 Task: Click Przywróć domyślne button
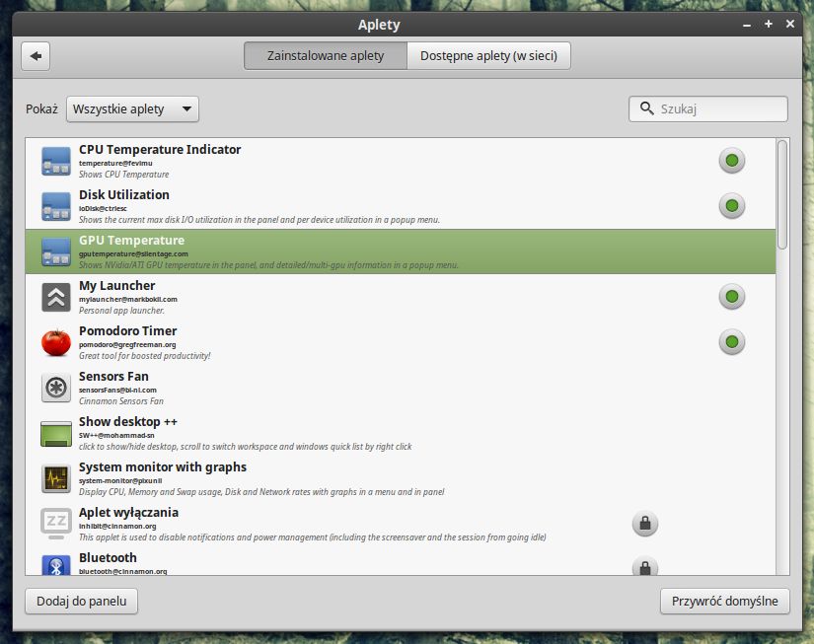click(x=725, y=601)
